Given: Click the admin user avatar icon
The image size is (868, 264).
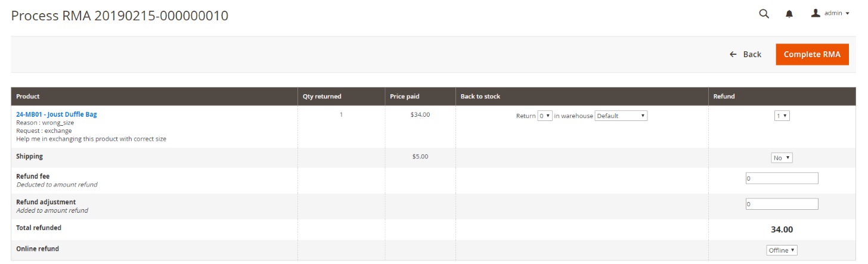Looking at the screenshot, I should [x=816, y=13].
